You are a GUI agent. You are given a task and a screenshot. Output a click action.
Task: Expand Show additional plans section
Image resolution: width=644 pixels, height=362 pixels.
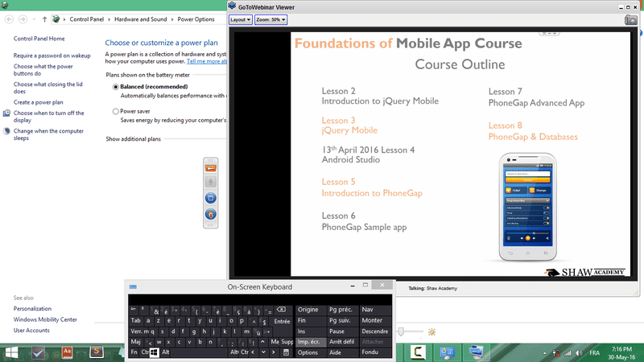pyautogui.click(x=134, y=139)
